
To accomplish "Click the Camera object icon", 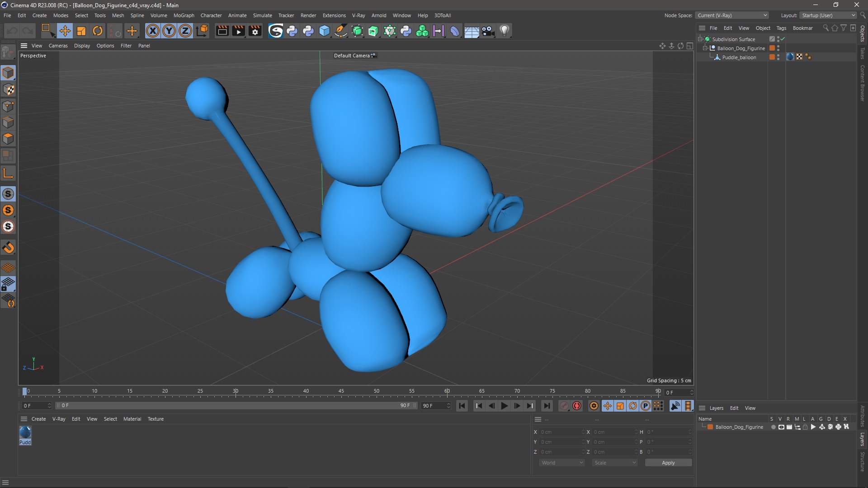I will (488, 31).
